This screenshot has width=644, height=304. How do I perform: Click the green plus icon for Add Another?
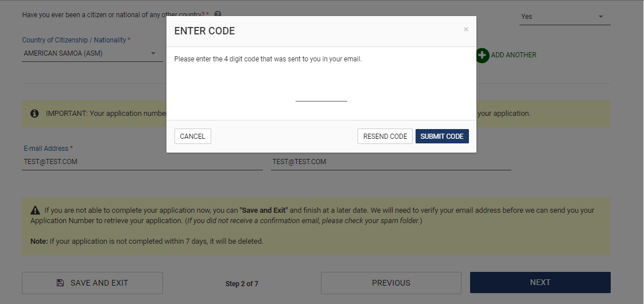[x=482, y=55]
